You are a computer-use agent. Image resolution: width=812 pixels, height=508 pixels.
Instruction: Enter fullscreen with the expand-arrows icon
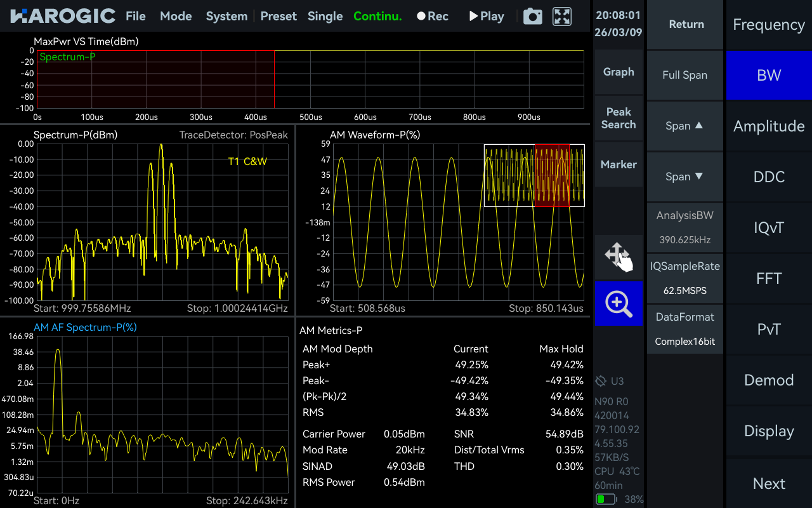coord(561,17)
